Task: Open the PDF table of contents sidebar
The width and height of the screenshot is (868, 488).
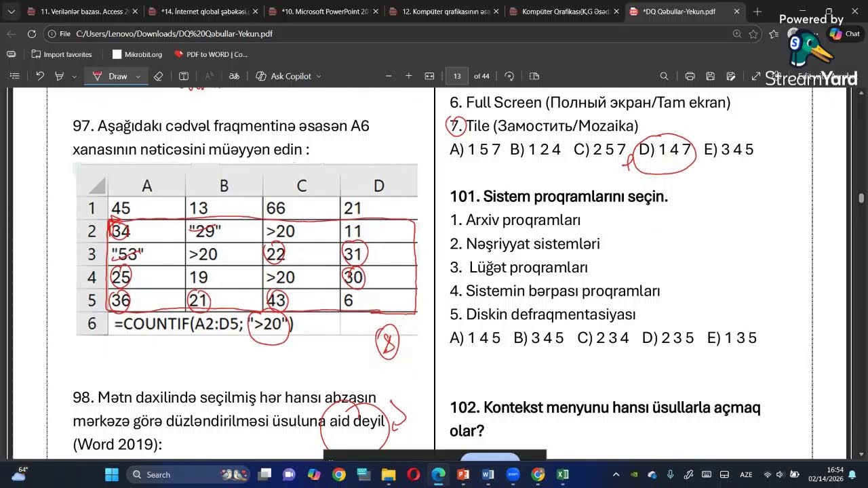Action: coord(14,76)
